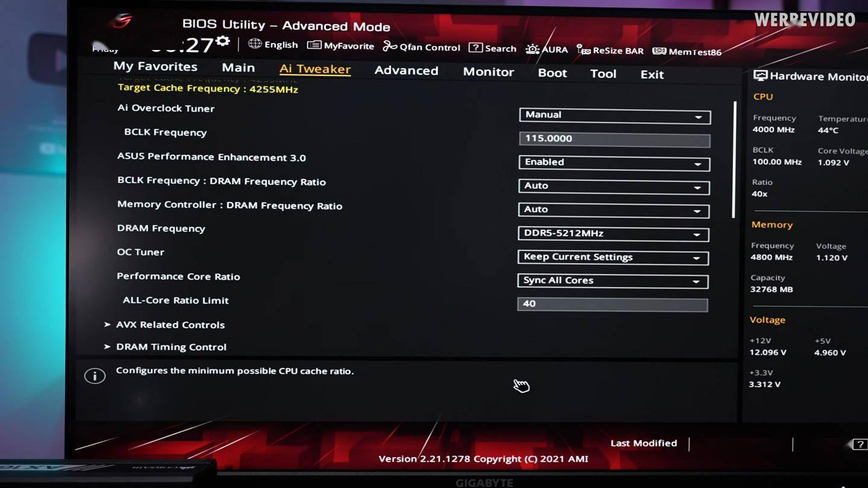Open the DRAM Frequency dropdown showing DDR5-5212MHz
The width and height of the screenshot is (868, 488).
click(x=613, y=234)
